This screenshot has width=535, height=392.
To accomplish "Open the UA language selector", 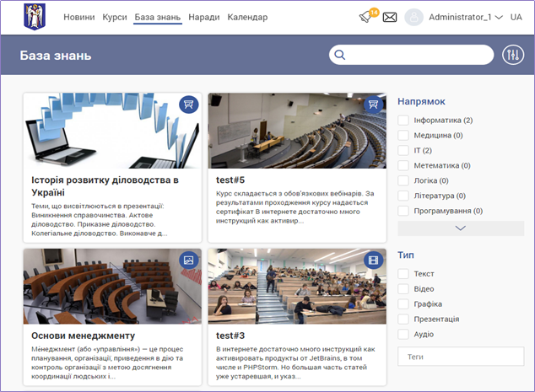I will (516, 17).
